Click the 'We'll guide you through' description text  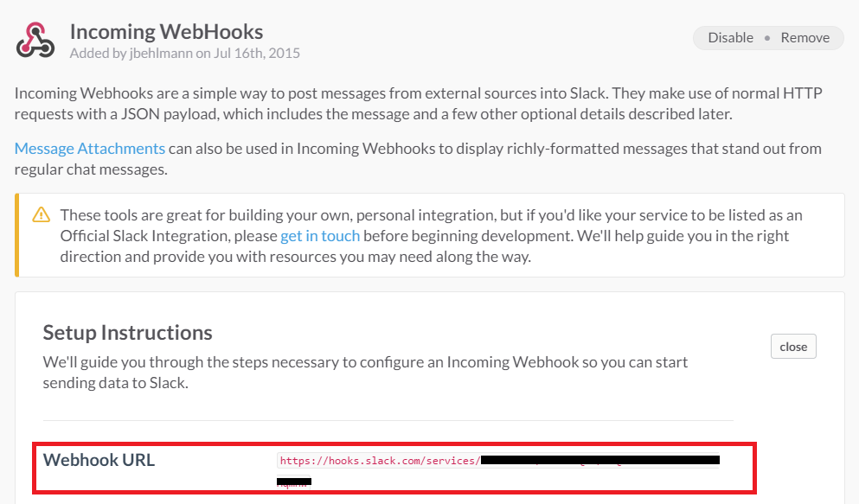point(365,372)
